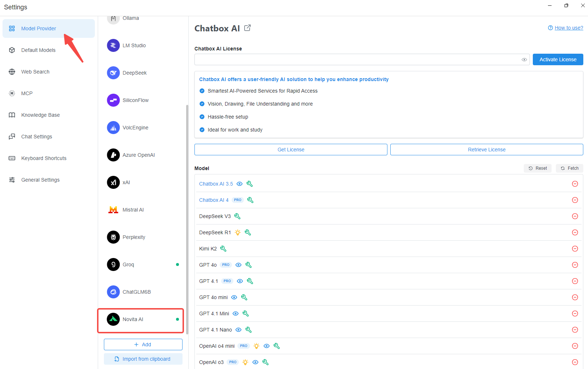The image size is (588, 369).
Task: Go to Web Search settings
Action: 49,72
